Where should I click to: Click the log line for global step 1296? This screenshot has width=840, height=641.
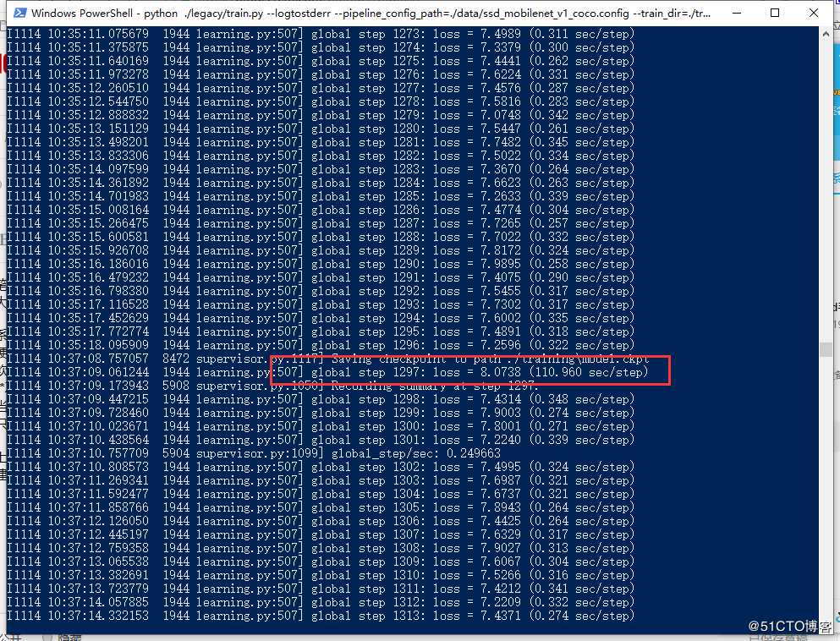point(321,345)
